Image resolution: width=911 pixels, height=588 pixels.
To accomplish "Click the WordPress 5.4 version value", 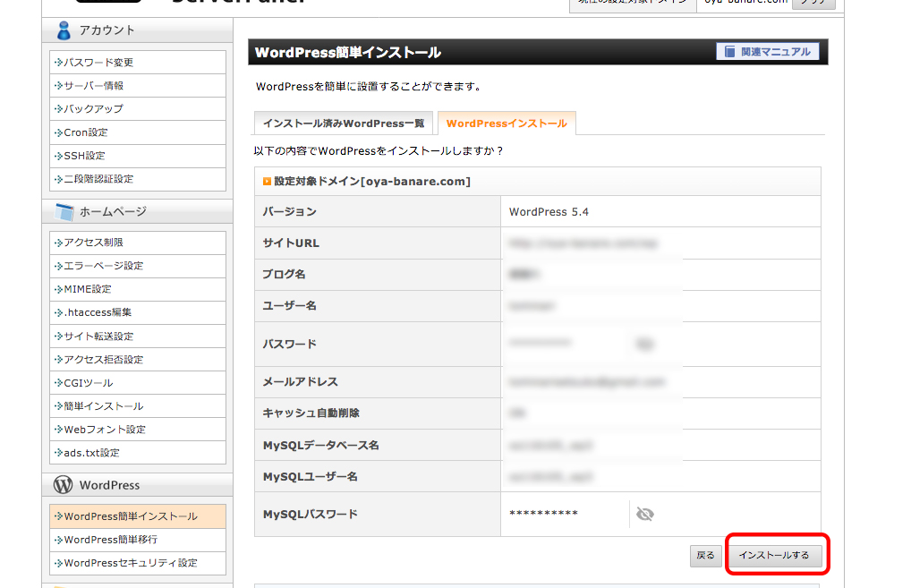I will pyautogui.click(x=549, y=212).
